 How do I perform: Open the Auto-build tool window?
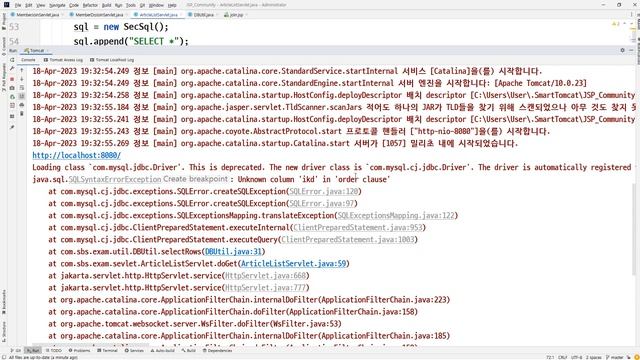162,351
